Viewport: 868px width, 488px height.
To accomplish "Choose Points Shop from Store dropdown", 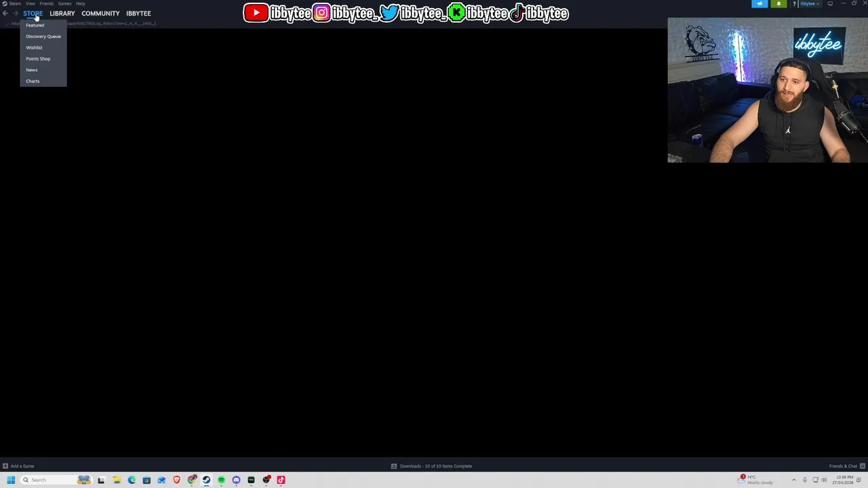I will coord(38,58).
